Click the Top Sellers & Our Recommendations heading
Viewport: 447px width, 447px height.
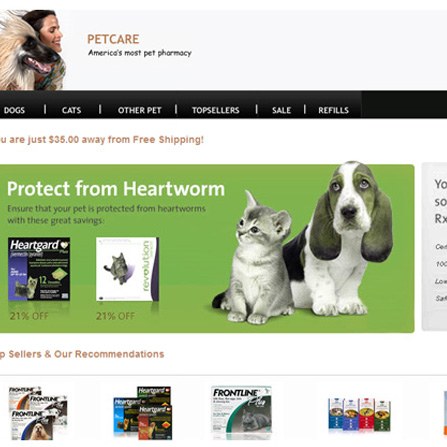tap(82, 354)
